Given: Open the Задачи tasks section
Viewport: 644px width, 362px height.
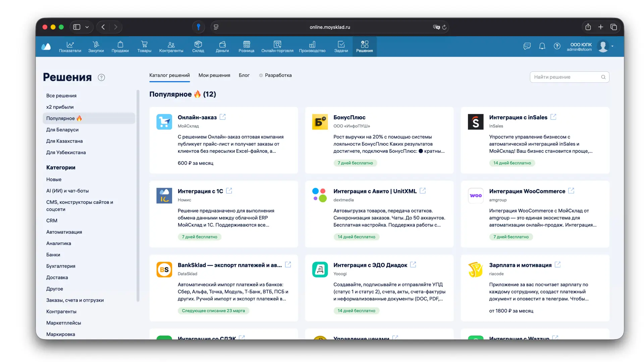Looking at the screenshot, I should [341, 47].
